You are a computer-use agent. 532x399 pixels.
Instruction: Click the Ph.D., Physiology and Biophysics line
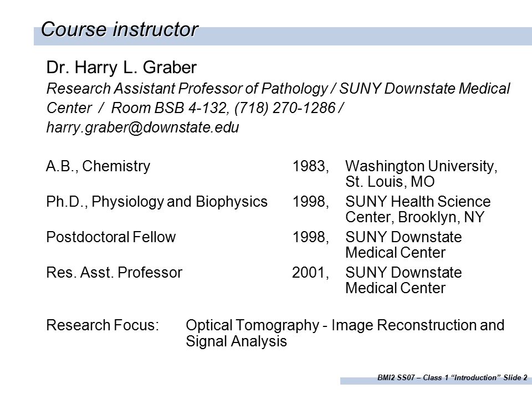pyautogui.click(x=157, y=202)
